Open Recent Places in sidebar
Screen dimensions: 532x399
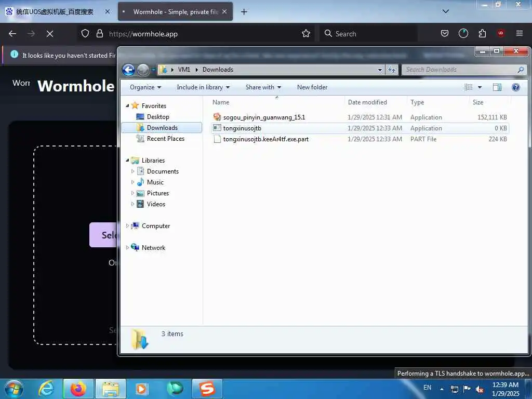tap(165, 138)
